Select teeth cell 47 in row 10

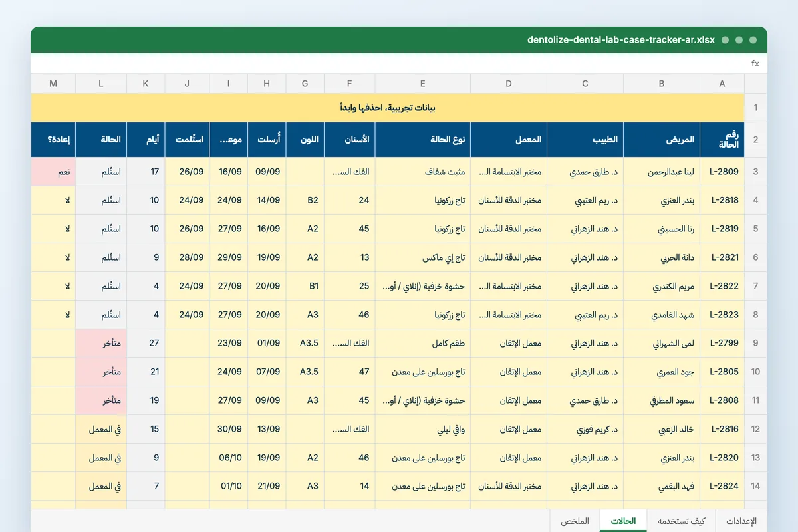350,372
